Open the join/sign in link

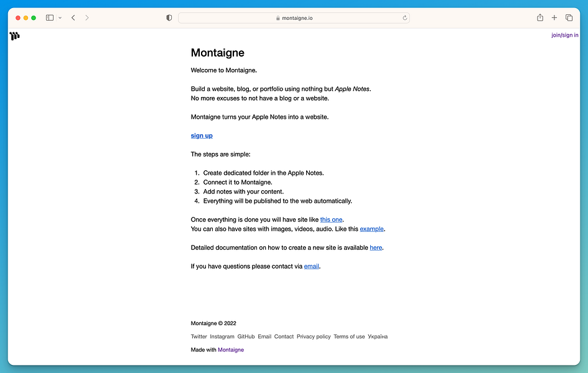point(564,35)
